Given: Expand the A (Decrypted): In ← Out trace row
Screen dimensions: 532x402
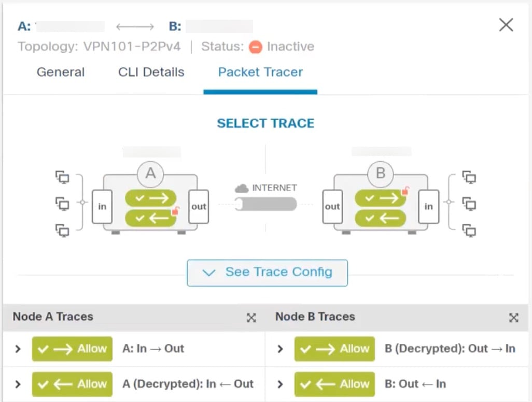Looking at the screenshot, I should click(18, 384).
